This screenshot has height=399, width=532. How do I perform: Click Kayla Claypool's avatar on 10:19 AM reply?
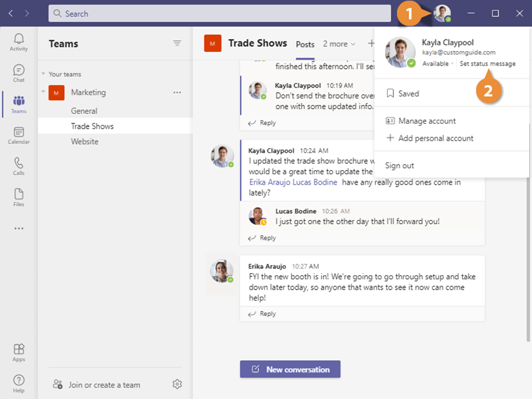257,91
